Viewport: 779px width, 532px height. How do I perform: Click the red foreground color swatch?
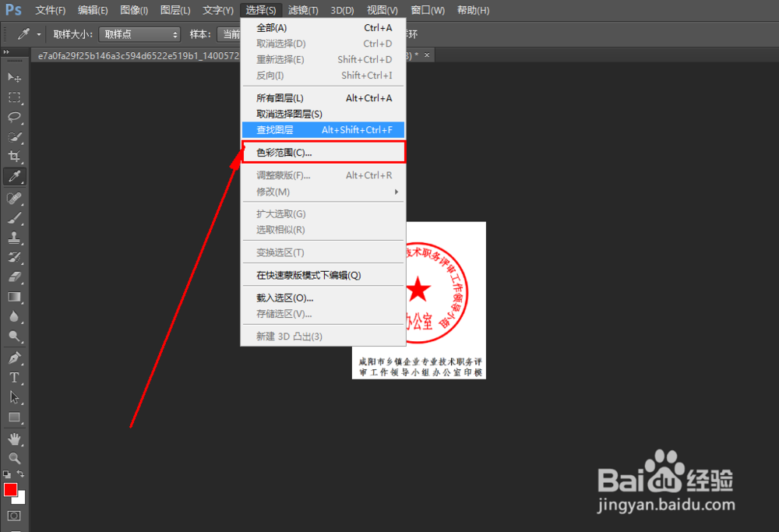tap(10, 489)
